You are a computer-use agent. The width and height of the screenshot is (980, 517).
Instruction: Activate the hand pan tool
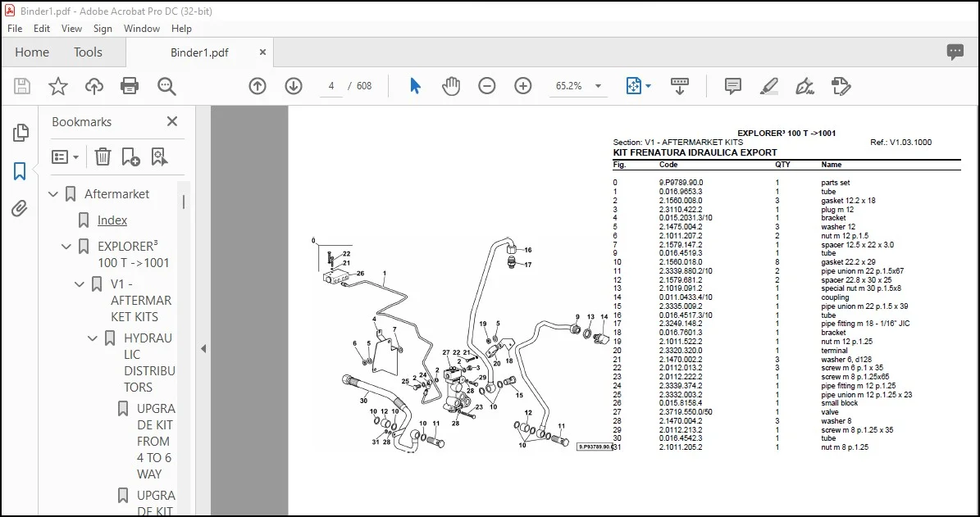pos(450,86)
